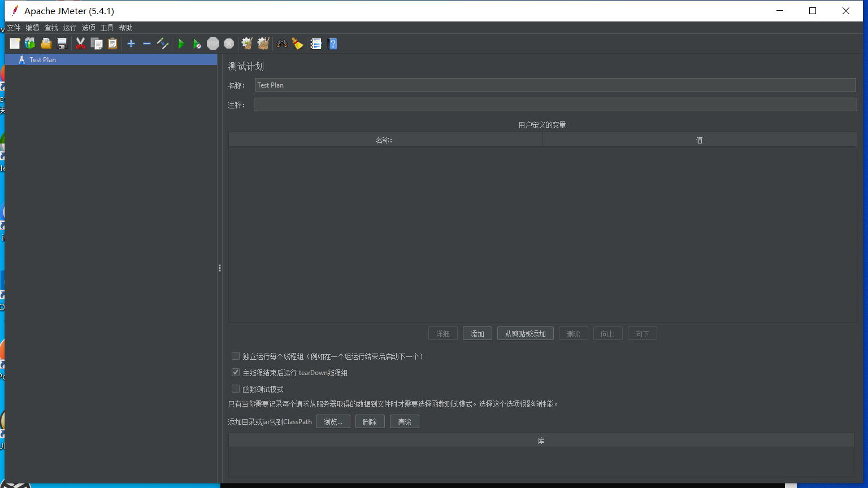Image resolution: width=868 pixels, height=488 pixels.
Task: Open the 编辑 menu
Action: point(32,28)
